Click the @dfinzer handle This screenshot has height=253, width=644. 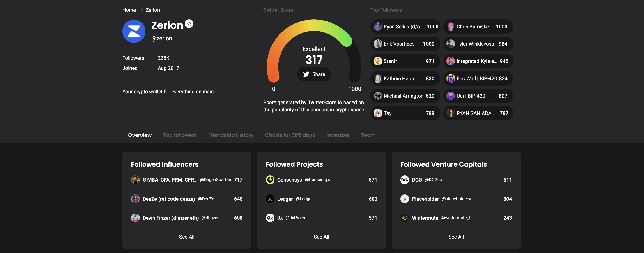pos(210,218)
